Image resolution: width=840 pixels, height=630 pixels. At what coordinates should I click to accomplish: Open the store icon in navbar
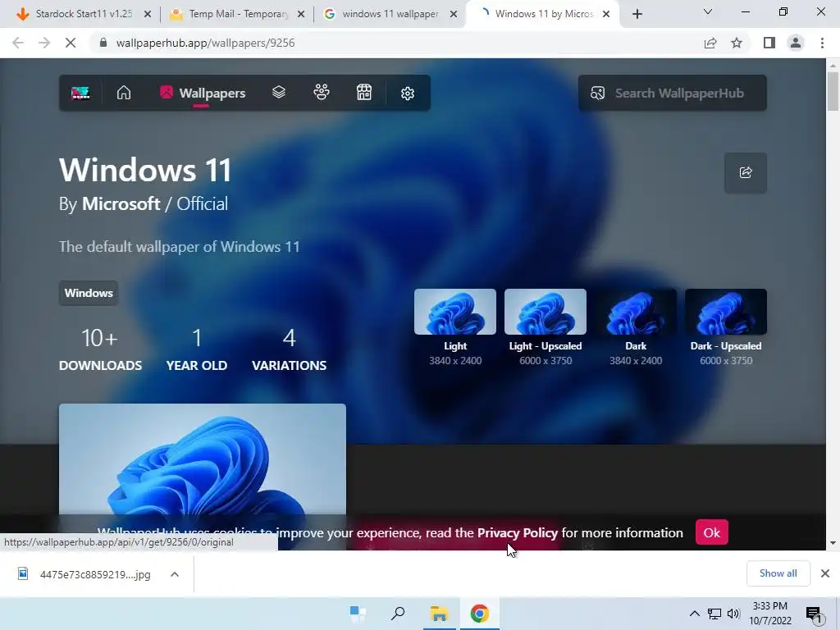click(364, 93)
